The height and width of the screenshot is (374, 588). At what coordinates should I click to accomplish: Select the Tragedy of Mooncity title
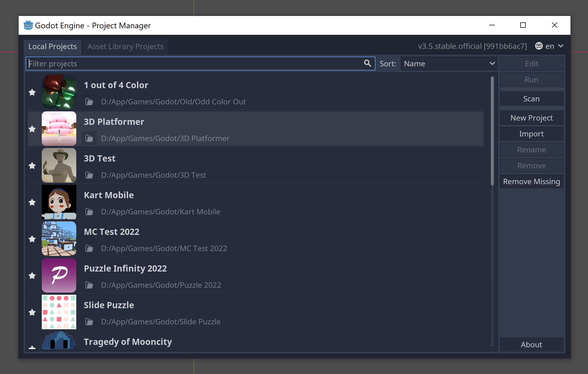pos(128,342)
